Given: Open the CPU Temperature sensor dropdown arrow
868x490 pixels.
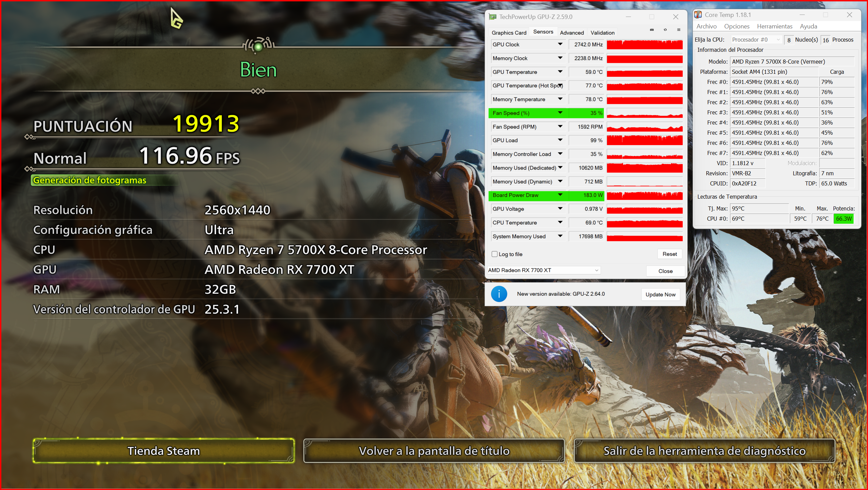Looking at the screenshot, I should 560,222.
